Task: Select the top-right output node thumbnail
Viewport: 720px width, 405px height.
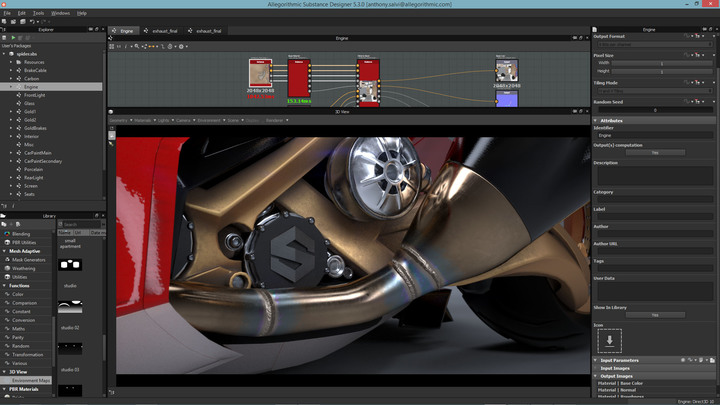Action: pyautogui.click(x=507, y=71)
